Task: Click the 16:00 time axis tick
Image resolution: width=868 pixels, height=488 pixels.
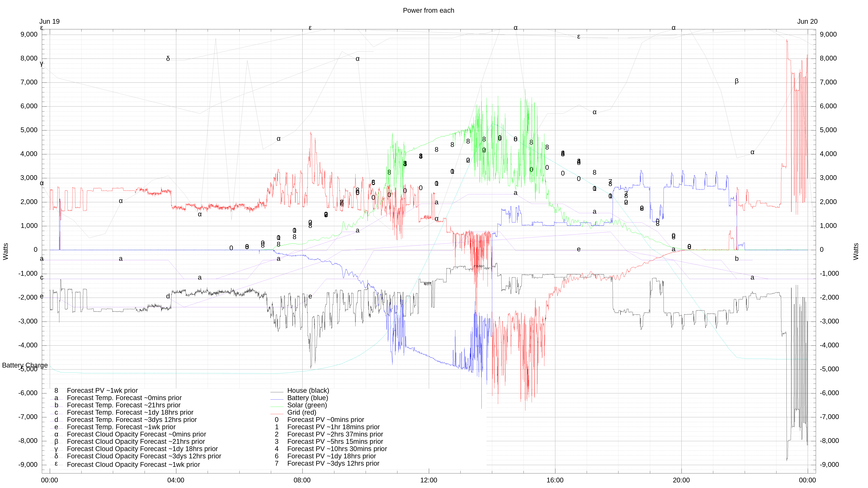Action: click(555, 480)
